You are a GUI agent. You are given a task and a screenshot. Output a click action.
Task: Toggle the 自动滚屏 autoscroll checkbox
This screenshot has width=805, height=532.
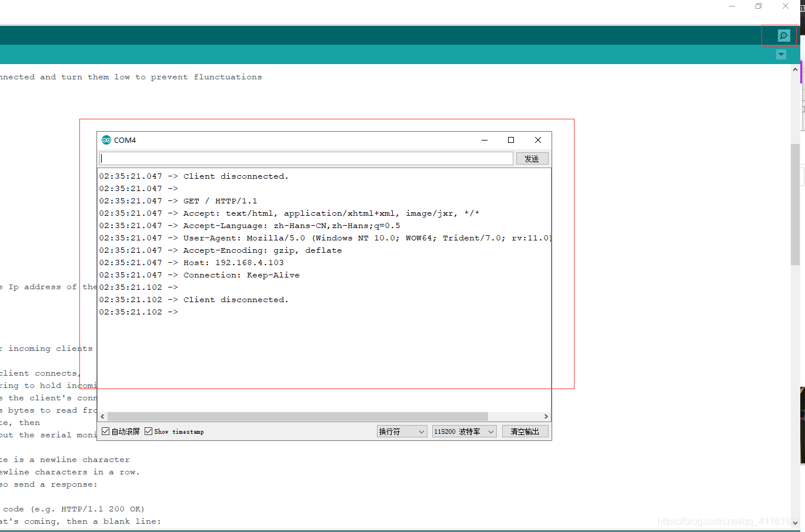click(x=106, y=431)
